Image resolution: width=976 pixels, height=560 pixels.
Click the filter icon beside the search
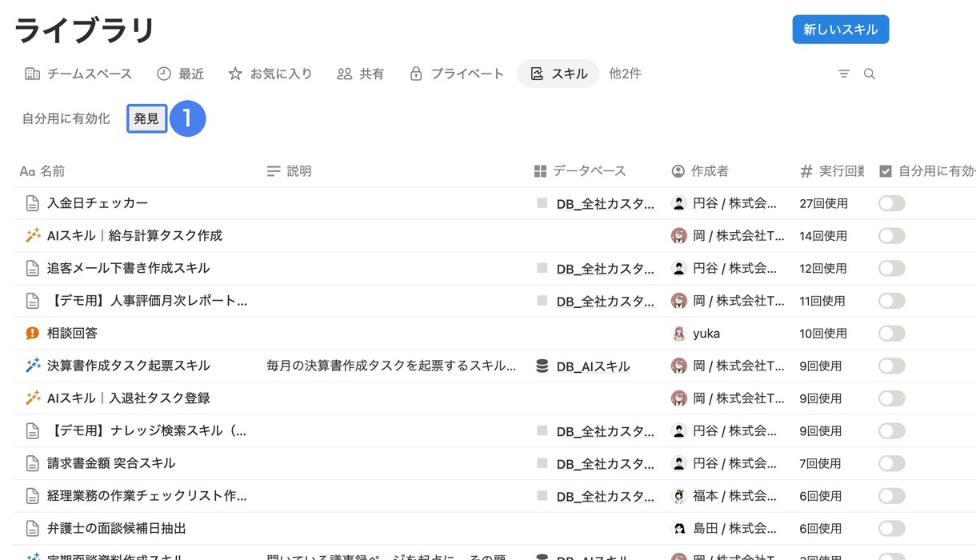[x=844, y=74]
